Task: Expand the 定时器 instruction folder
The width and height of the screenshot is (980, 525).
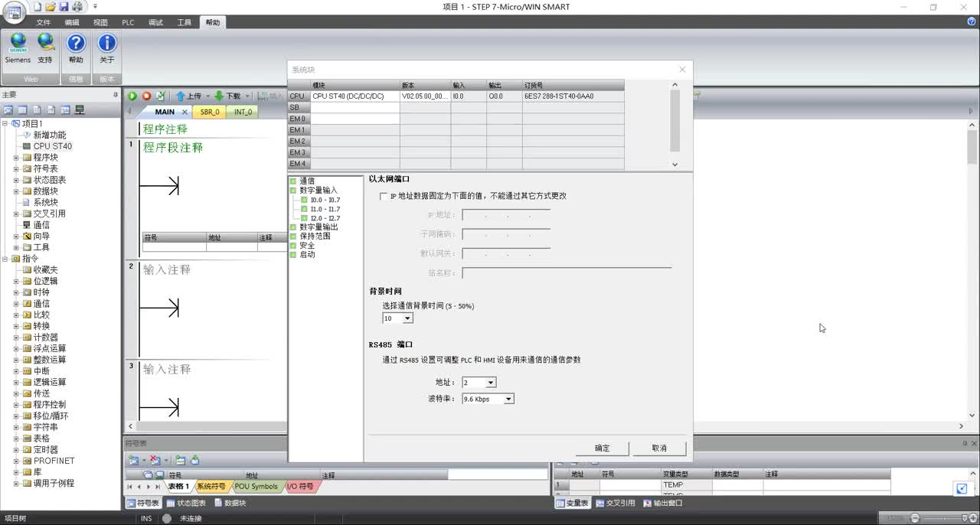Action: coord(16,450)
